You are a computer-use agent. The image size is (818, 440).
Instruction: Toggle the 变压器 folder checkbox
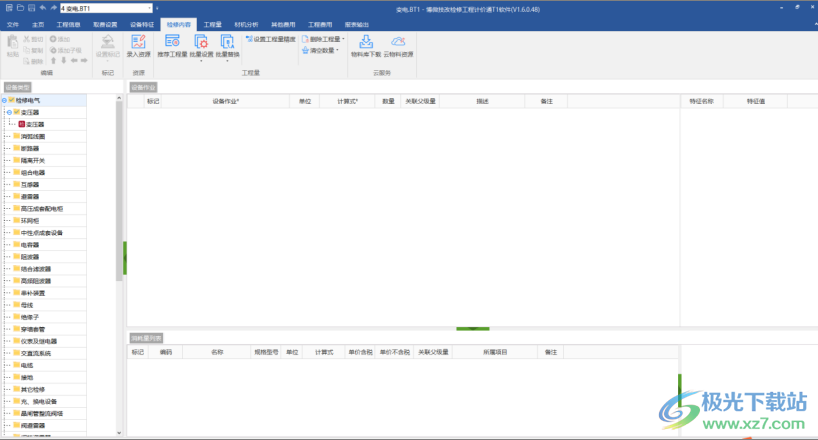click(x=17, y=112)
